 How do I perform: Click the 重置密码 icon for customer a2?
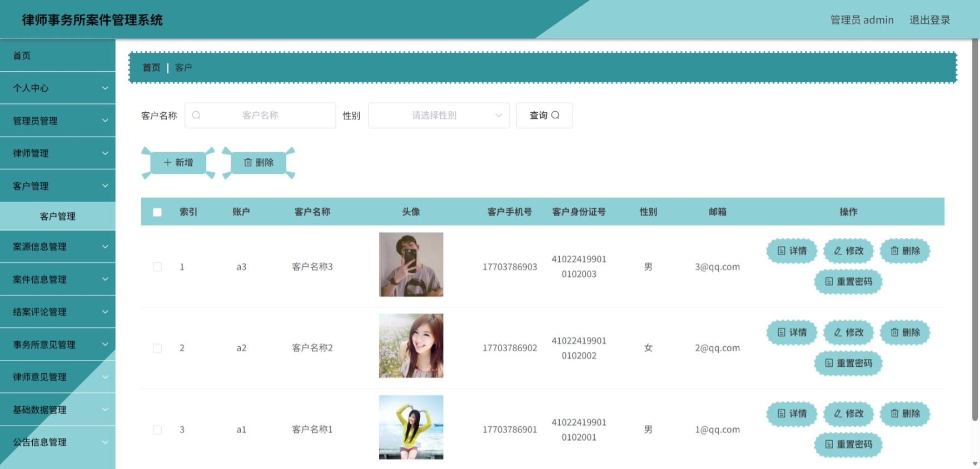tap(829, 363)
